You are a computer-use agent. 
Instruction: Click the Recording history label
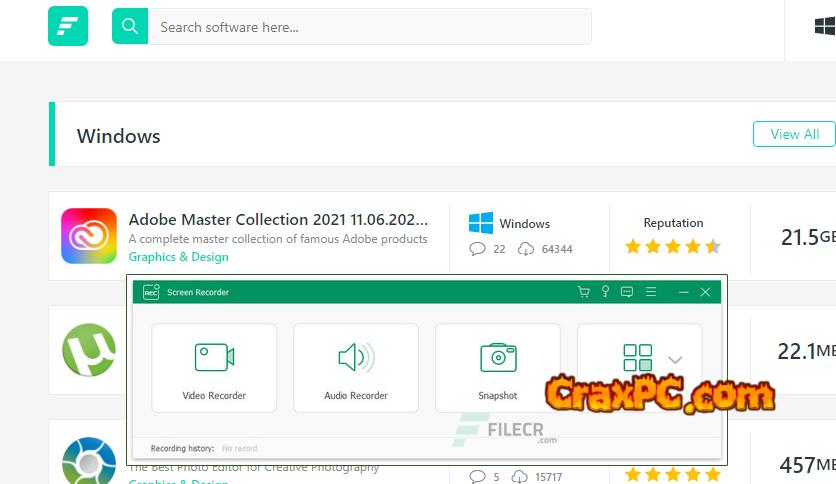pyautogui.click(x=181, y=448)
